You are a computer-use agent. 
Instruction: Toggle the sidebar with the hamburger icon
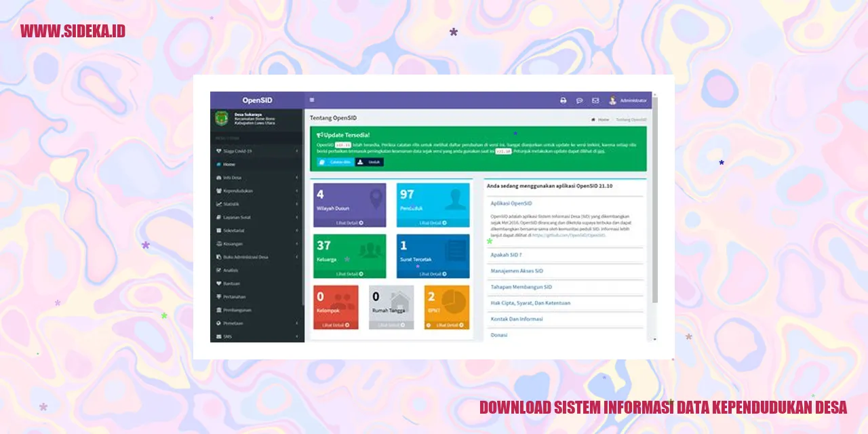pos(312,100)
